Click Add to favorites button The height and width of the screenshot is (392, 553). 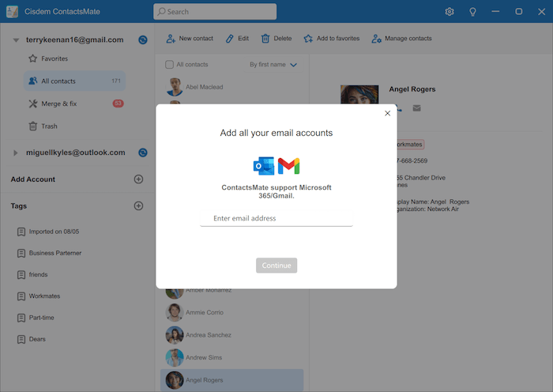click(x=331, y=38)
